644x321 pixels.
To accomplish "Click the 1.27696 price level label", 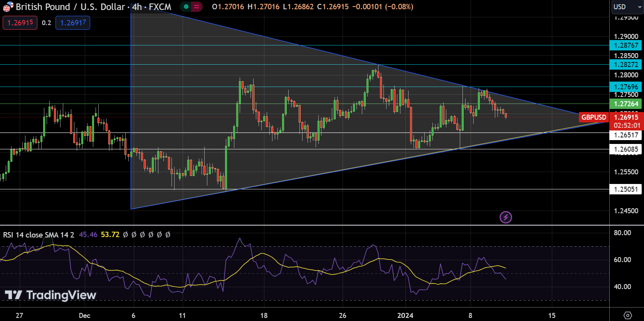I will 626,87.
